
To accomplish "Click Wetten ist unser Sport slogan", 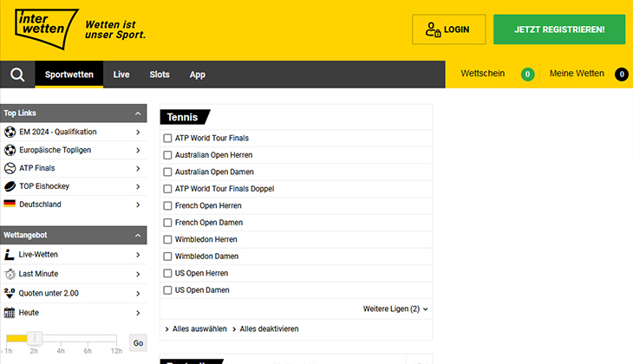I will pos(115,29).
